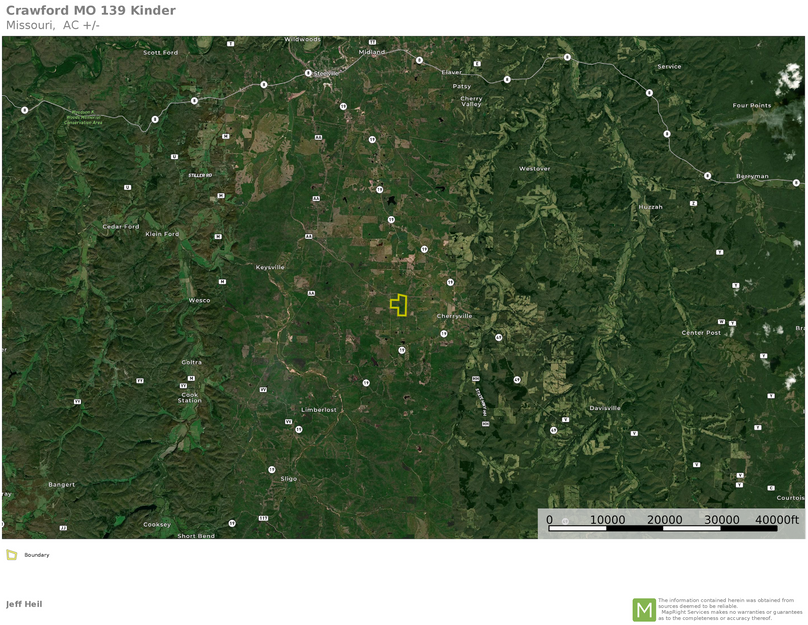Click the Cherry Valley label
This screenshot has width=808, height=625.
(x=471, y=101)
